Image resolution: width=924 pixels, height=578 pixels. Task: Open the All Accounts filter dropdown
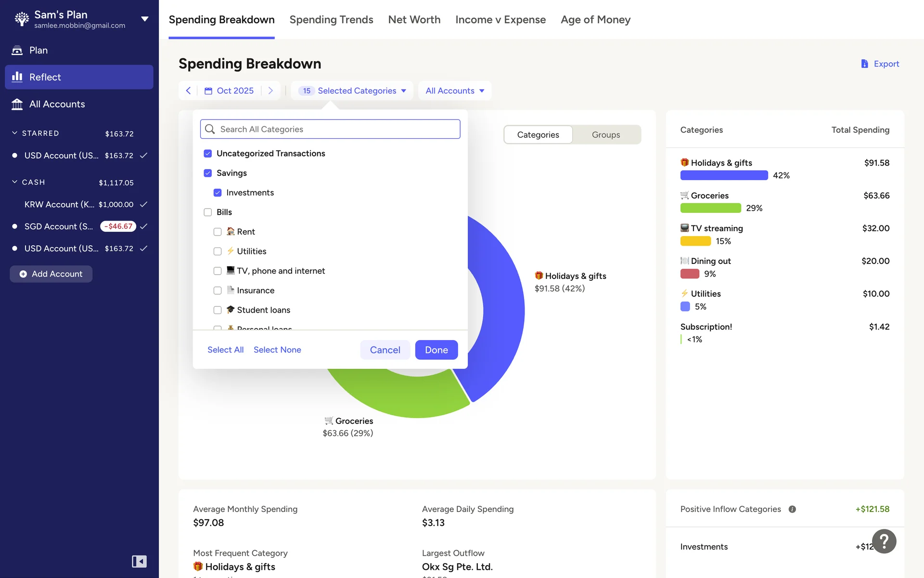pyautogui.click(x=455, y=91)
